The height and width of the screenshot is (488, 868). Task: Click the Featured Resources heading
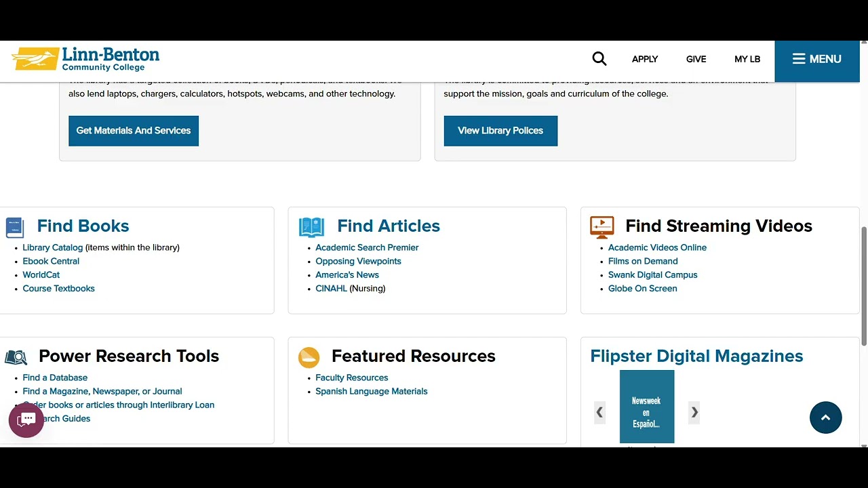pyautogui.click(x=414, y=356)
